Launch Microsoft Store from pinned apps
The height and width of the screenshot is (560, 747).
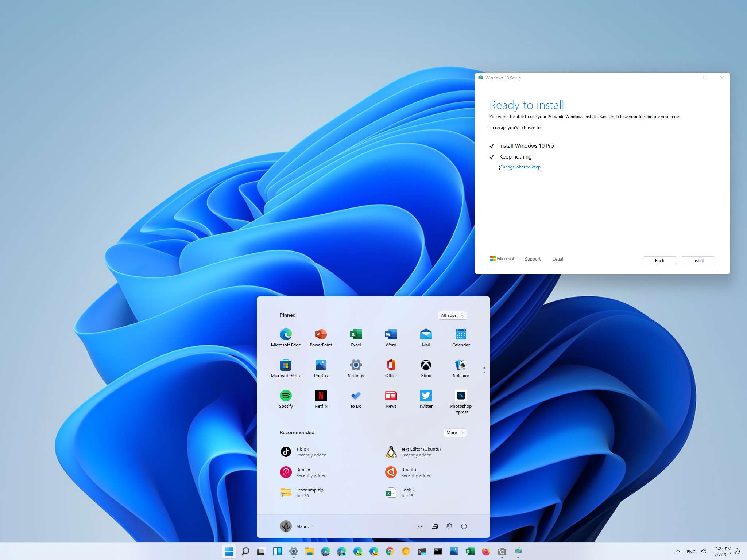tap(286, 369)
